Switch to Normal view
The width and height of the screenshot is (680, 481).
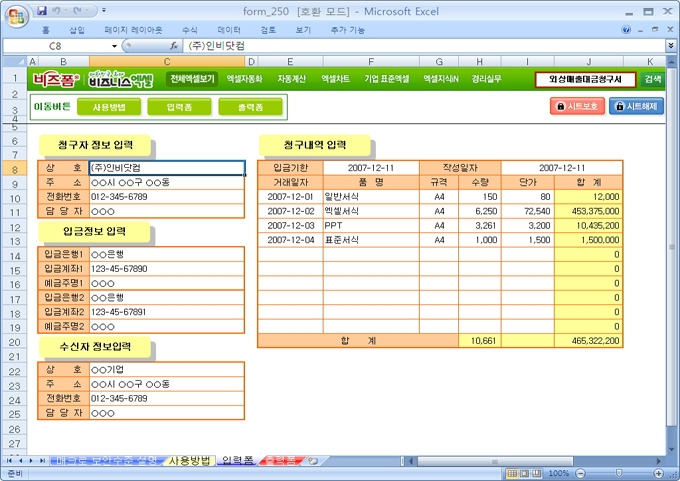[512, 473]
